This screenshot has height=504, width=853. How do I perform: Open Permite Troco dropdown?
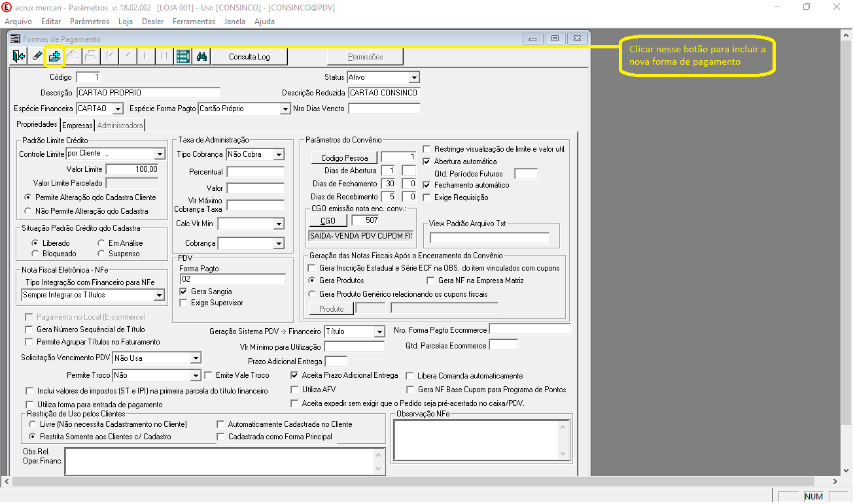pos(195,375)
